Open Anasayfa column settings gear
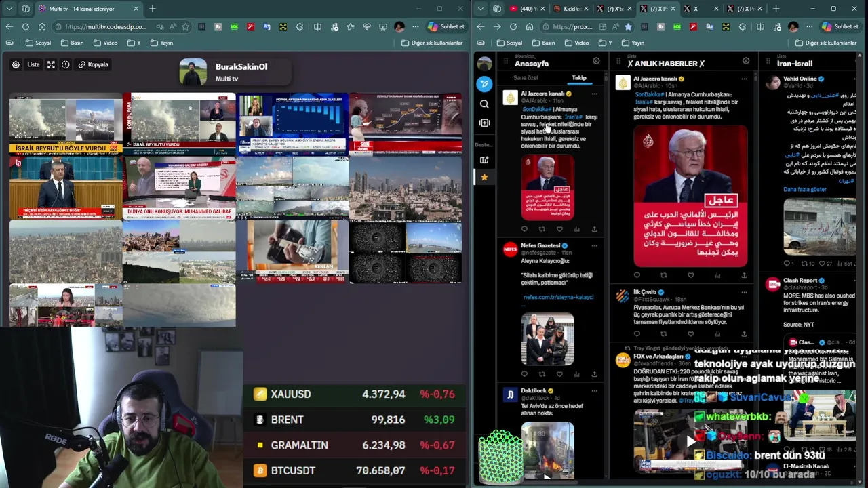Viewport: 868px width, 488px height. point(596,61)
